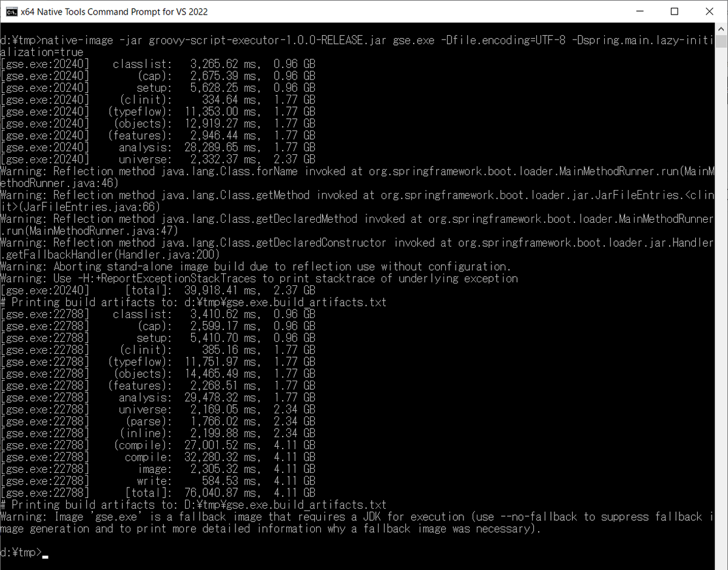This screenshot has height=570, width=728.
Task: Click 'Use -H:+ReportExceptionStackTraces' warning line
Action: (259, 279)
